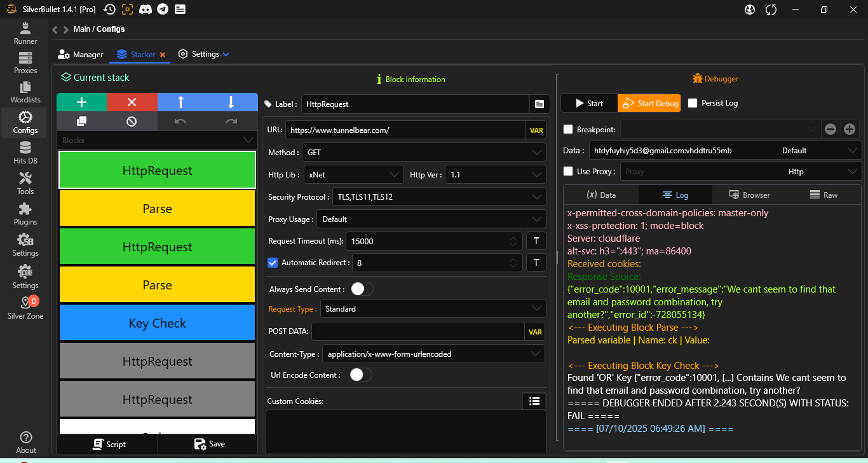Open the Browser tab in debugger
Viewport: 868px width, 463px height.
(749, 195)
